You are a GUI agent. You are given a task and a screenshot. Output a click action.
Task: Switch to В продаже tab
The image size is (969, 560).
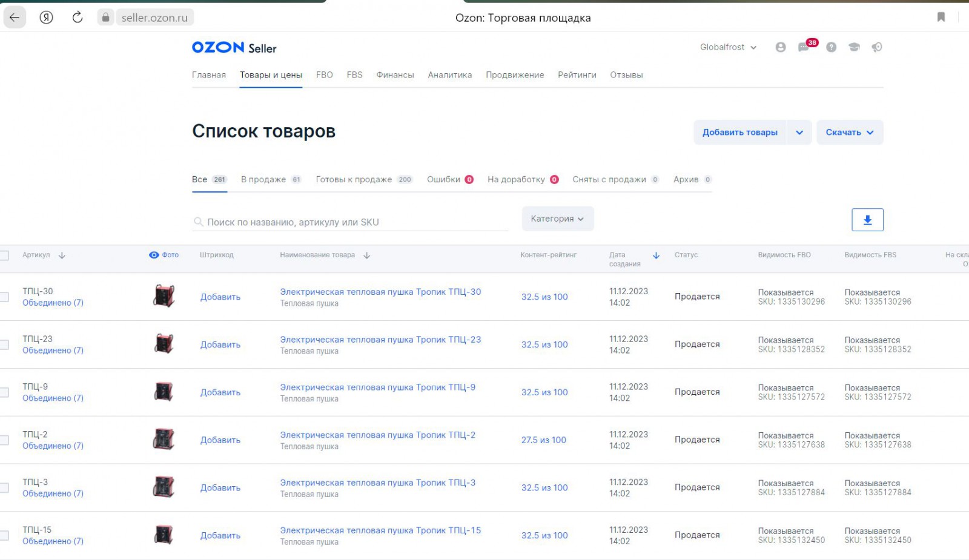[x=271, y=179]
